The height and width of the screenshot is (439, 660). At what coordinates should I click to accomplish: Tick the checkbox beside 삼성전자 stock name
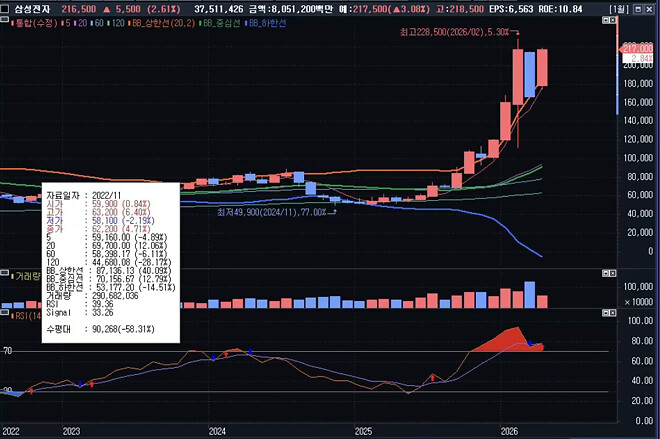pos(5,9)
